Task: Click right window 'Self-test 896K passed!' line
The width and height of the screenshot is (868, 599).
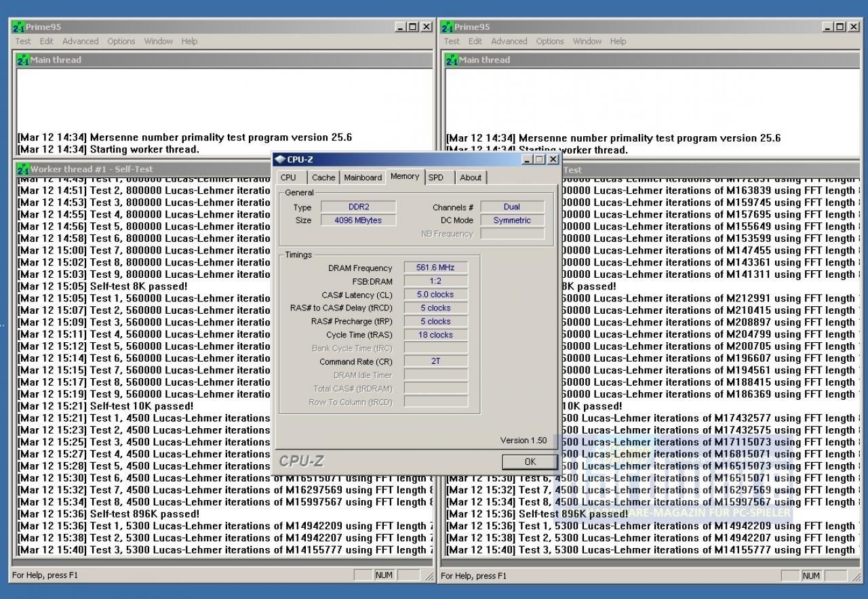Action: coord(537,514)
